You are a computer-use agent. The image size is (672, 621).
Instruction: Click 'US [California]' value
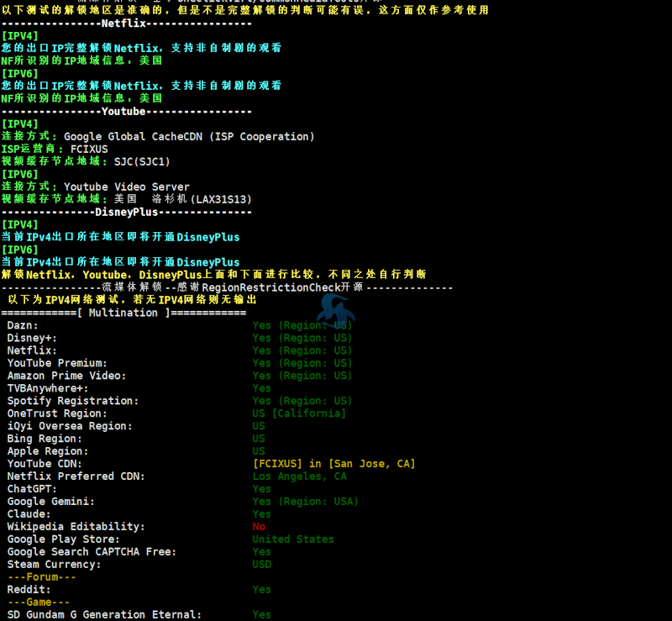(299, 413)
